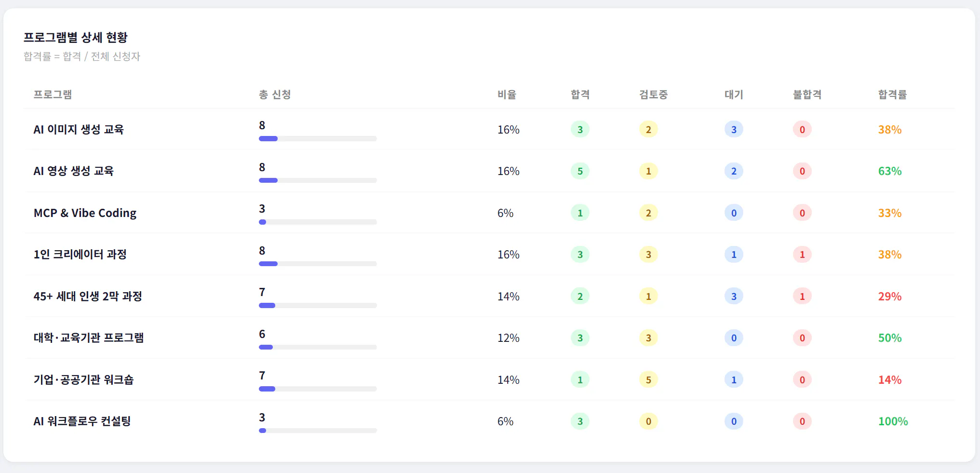Select the MCP & Vibe Coding program name

tap(84, 213)
